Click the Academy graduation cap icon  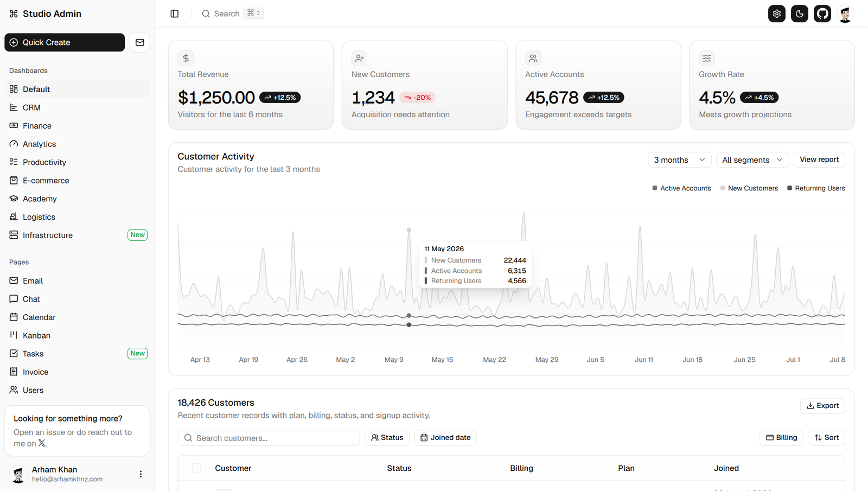pyautogui.click(x=14, y=199)
